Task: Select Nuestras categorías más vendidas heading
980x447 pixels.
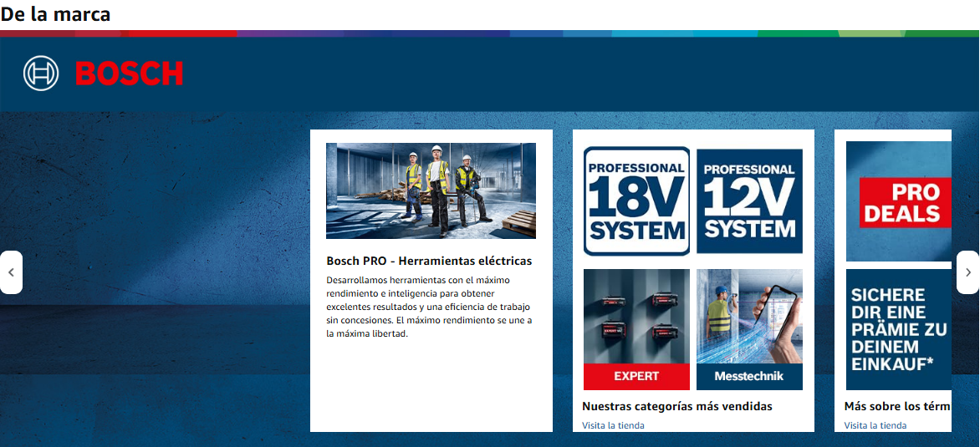Action: (x=676, y=406)
